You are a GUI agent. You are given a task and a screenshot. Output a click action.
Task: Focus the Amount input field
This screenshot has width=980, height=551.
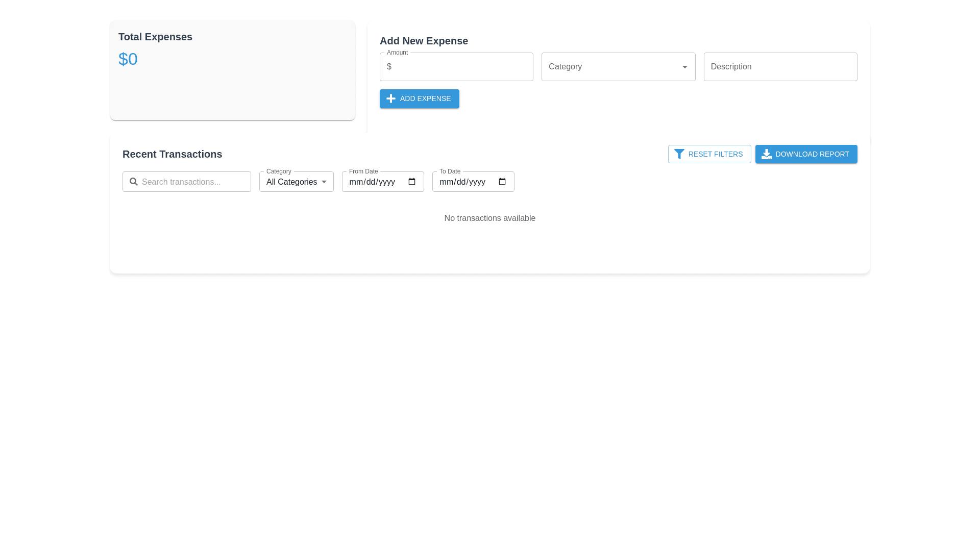click(x=462, y=67)
